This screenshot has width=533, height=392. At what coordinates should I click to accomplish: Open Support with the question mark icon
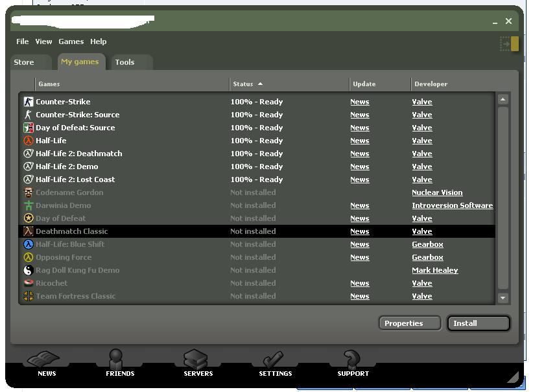[x=353, y=363]
